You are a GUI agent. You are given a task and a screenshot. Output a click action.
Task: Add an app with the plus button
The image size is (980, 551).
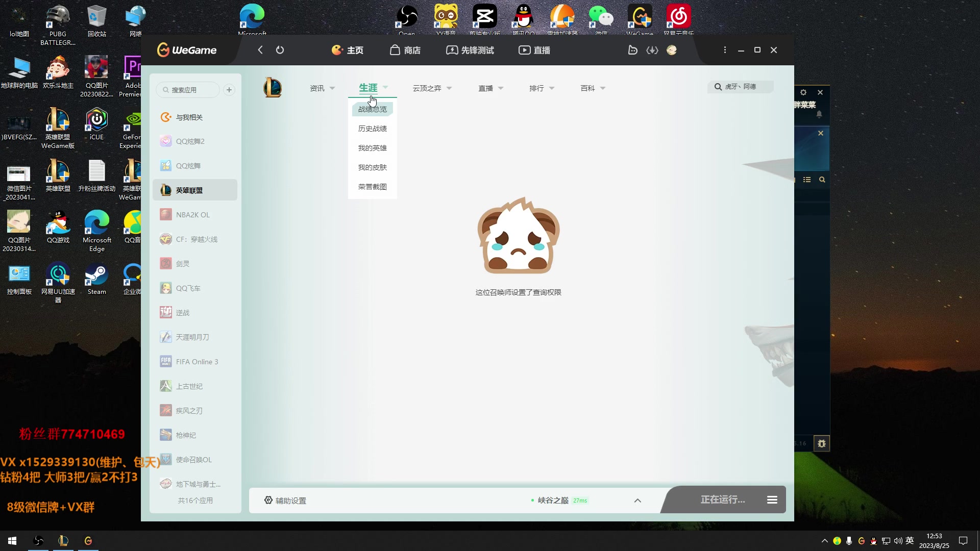229,90
